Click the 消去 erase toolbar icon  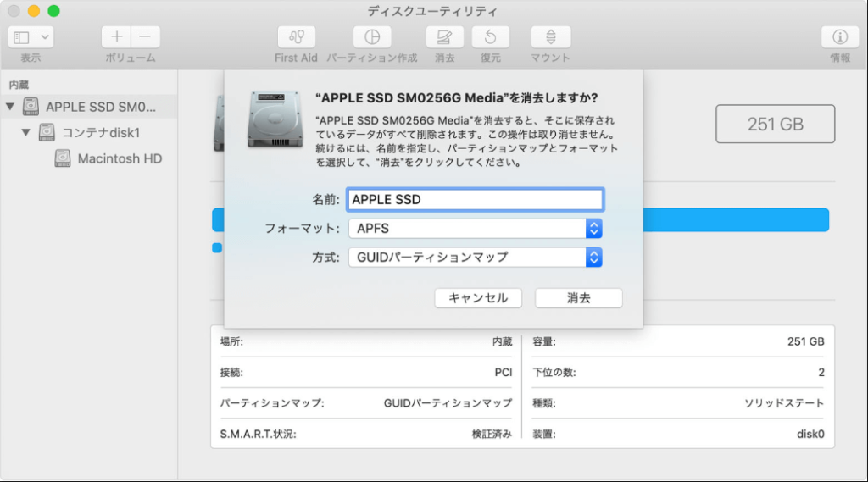click(444, 37)
